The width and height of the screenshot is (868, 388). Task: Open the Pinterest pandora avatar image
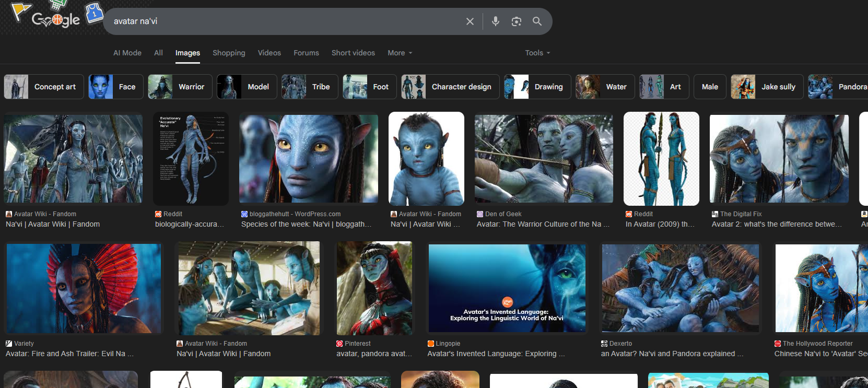coord(374,288)
